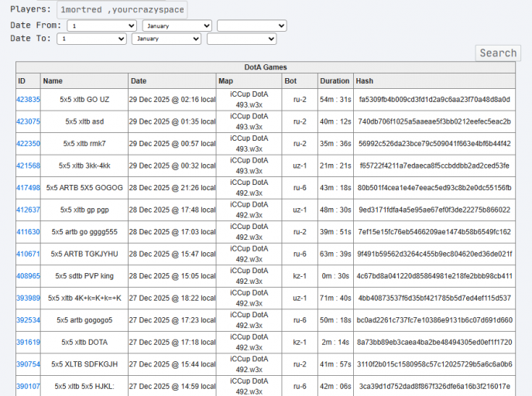Click hash starting with 80b501f4cea1
This screenshot has width=532, height=396.
(x=434, y=188)
